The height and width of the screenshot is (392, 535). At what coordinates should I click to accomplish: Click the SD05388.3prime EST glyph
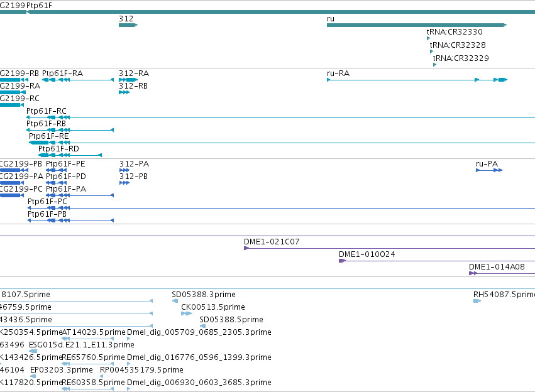(x=175, y=301)
